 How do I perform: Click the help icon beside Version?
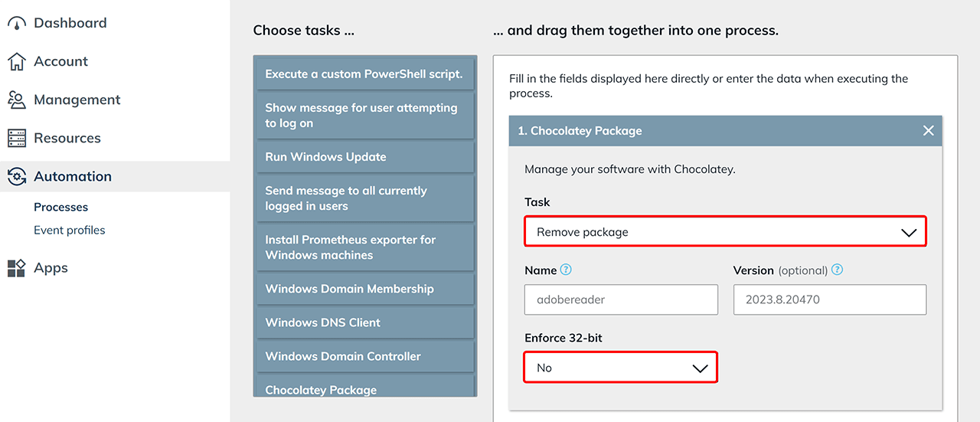click(838, 270)
